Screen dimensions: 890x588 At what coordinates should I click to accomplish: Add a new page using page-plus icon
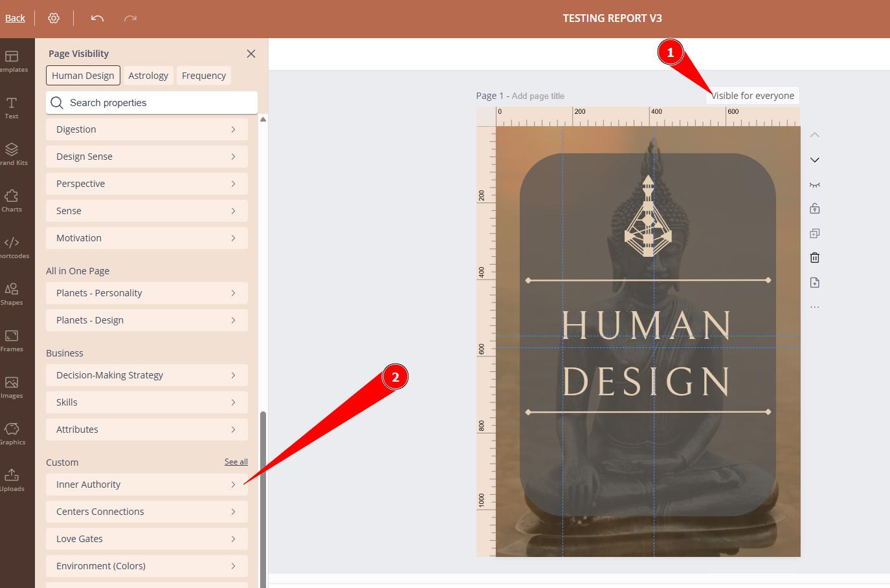coord(815,283)
